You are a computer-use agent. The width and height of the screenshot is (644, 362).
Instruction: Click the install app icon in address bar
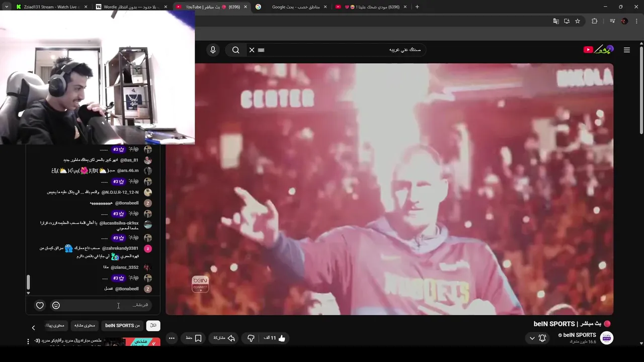pyautogui.click(x=567, y=21)
